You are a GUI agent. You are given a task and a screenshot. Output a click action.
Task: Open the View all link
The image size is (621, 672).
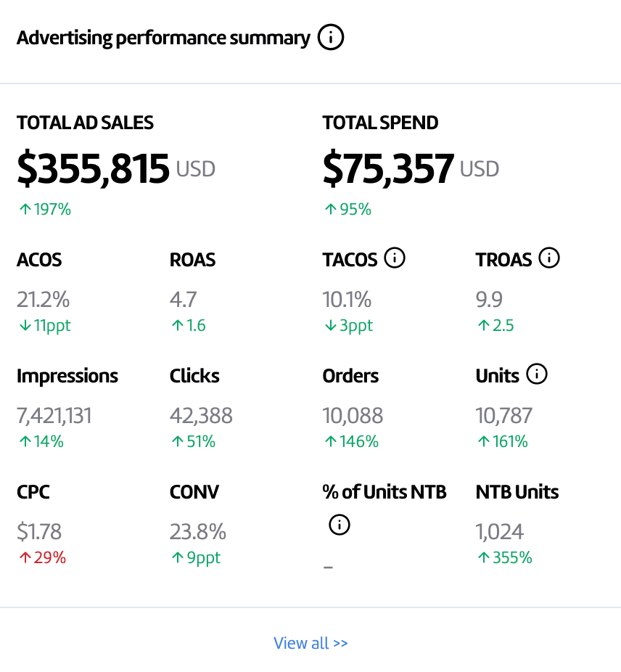(310, 643)
